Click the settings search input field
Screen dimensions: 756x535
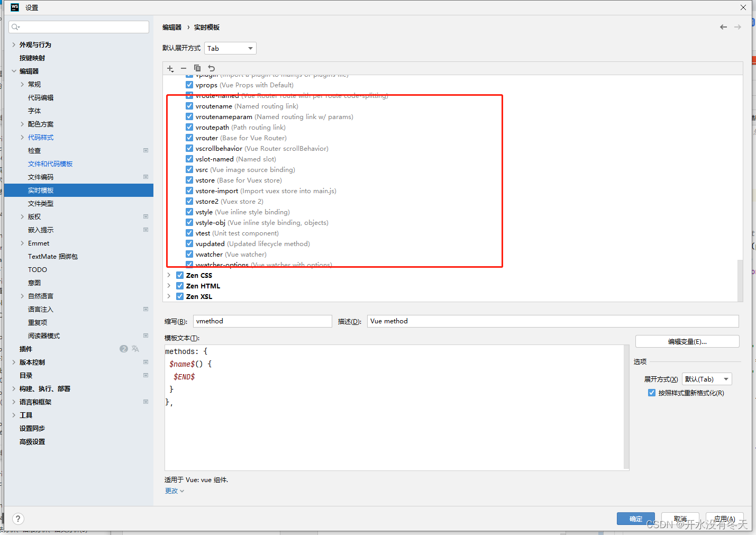pyautogui.click(x=79, y=27)
